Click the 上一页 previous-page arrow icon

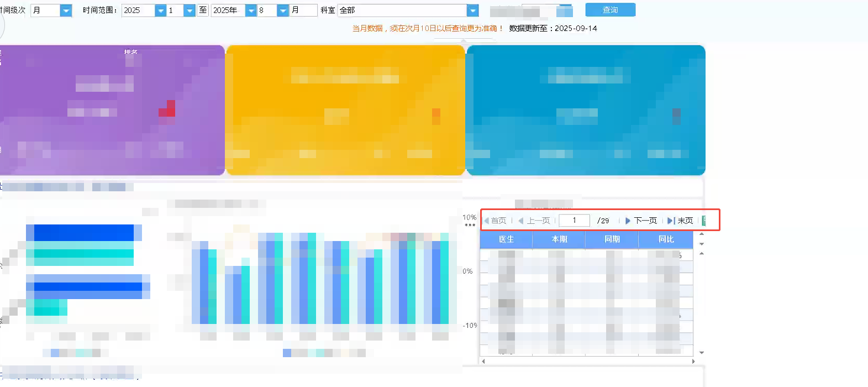(x=520, y=221)
